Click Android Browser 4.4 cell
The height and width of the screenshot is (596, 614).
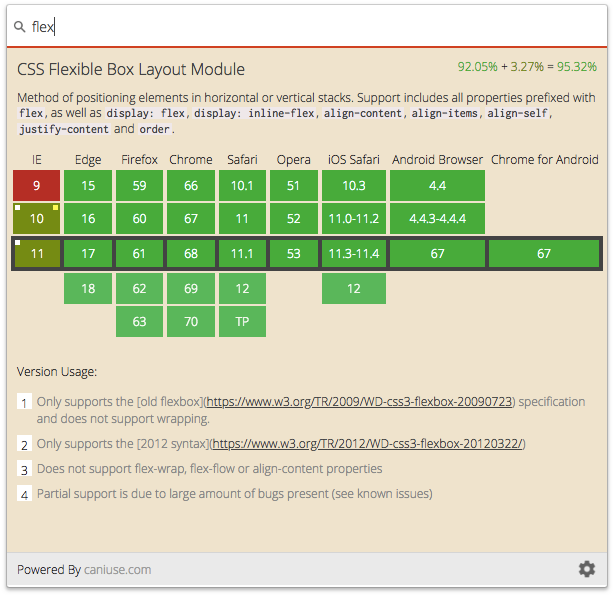(437, 185)
